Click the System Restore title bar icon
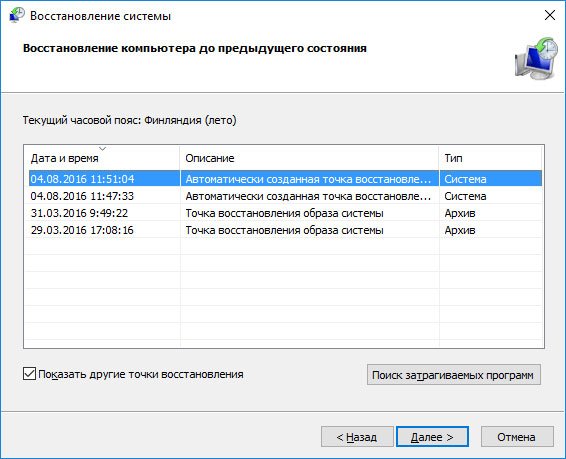Image resolution: width=566 pixels, height=459 pixels. click(17, 15)
